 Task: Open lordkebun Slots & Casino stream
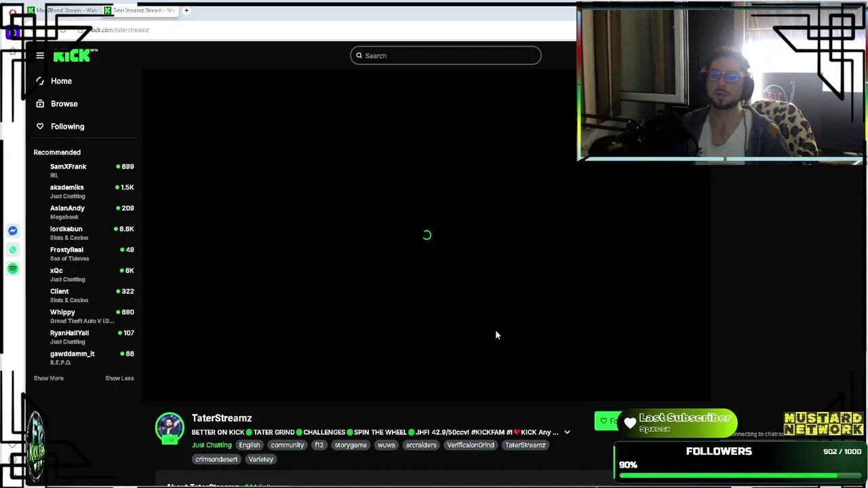(x=85, y=232)
